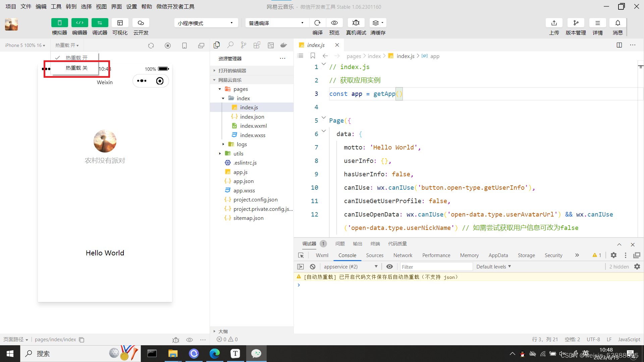Toggle the simulator (模拟器) panel button
Screen dimensions: 644x362
(x=59, y=23)
